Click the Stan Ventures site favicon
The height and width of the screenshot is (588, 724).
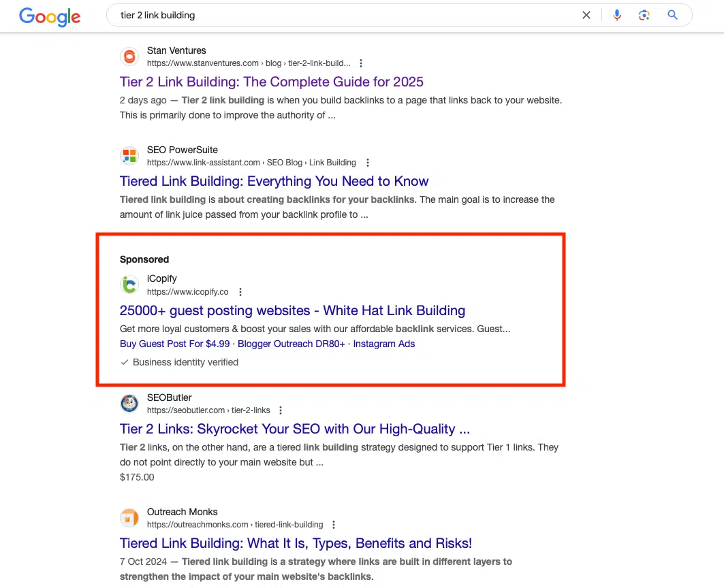coord(129,56)
